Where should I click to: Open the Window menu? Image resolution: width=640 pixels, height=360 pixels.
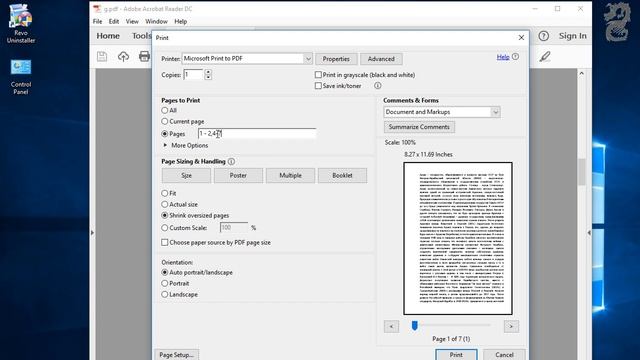[x=156, y=21]
